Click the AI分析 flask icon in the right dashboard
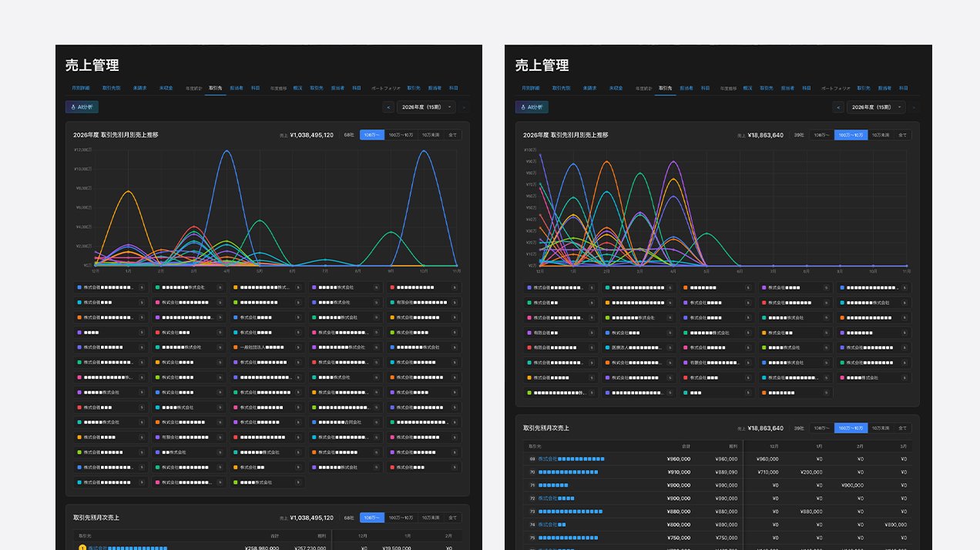This screenshot has height=550, width=980. click(523, 107)
